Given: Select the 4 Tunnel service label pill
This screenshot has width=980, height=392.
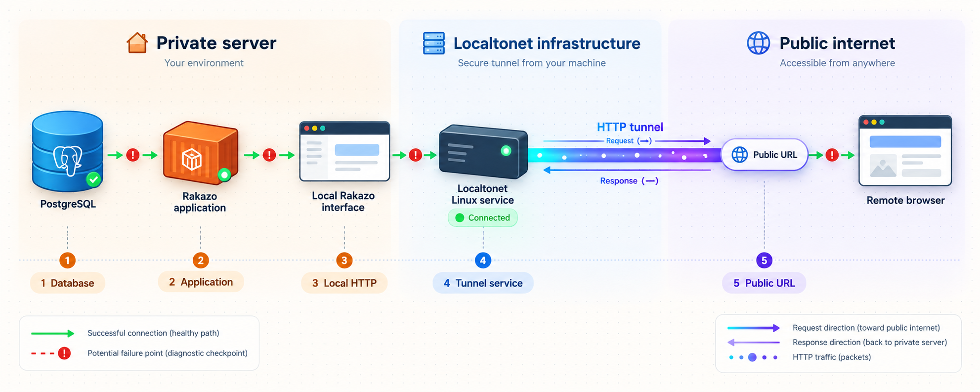Looking at the screenshot, I should coord(483,283).
